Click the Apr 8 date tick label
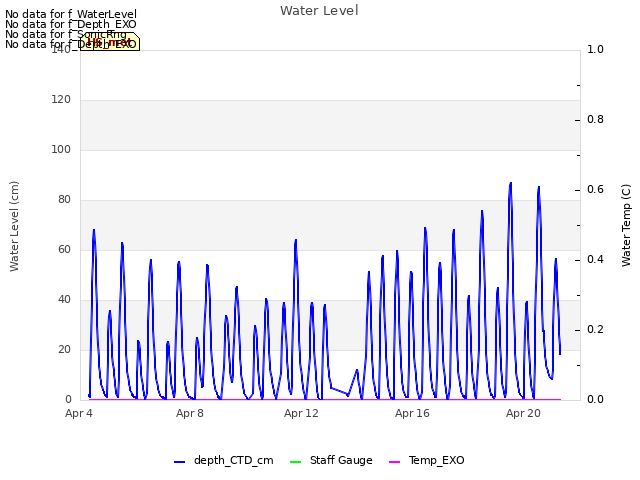 coord(190,413)
